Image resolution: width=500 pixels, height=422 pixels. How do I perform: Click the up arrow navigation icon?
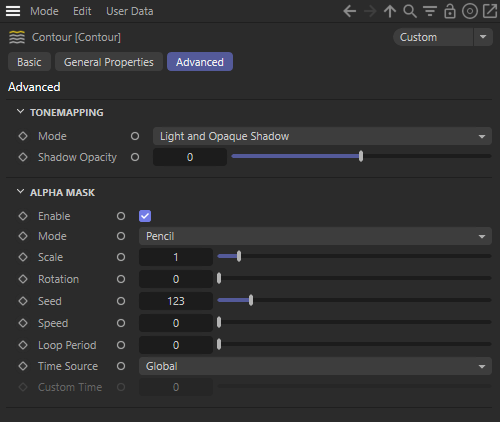point(390,11)
